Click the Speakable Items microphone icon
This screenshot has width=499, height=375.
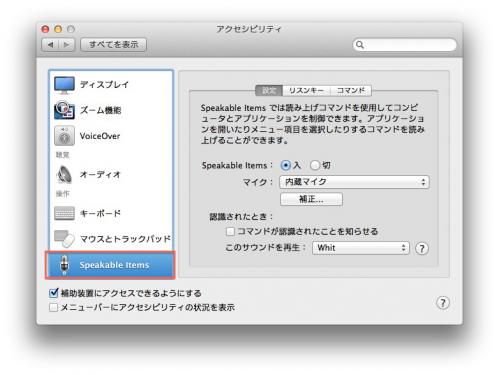pos(64,265)
